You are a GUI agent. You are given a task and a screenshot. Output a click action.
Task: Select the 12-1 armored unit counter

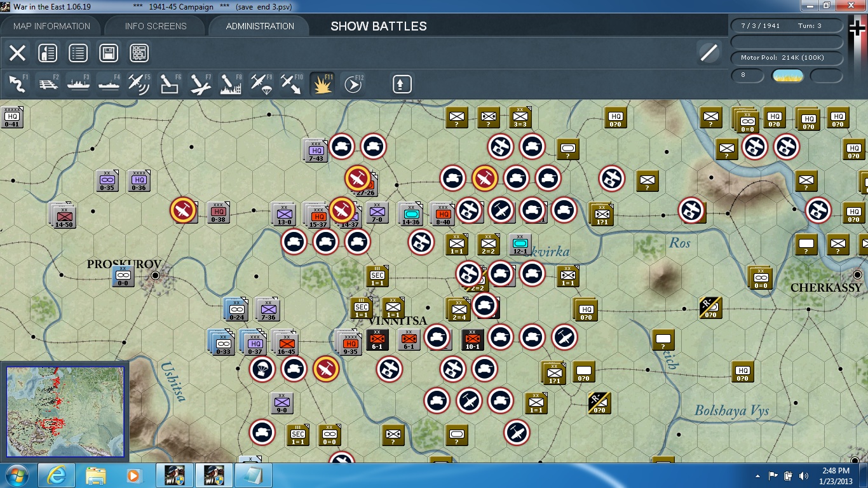point(520,244)
